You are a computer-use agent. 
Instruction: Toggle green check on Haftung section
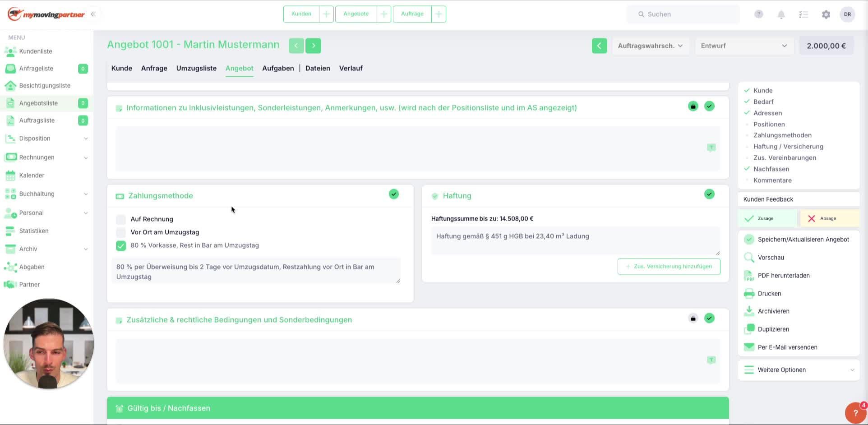[710, 194]
